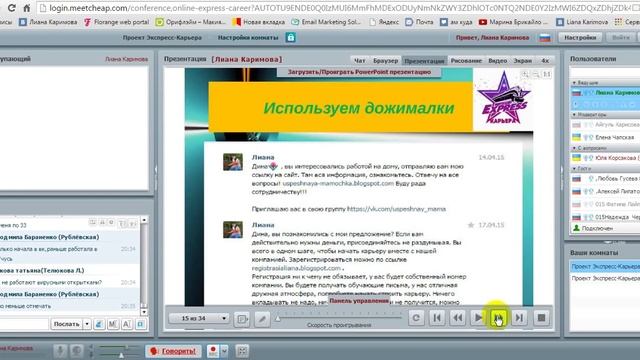Open the Florange web portal bookmark

116,22
